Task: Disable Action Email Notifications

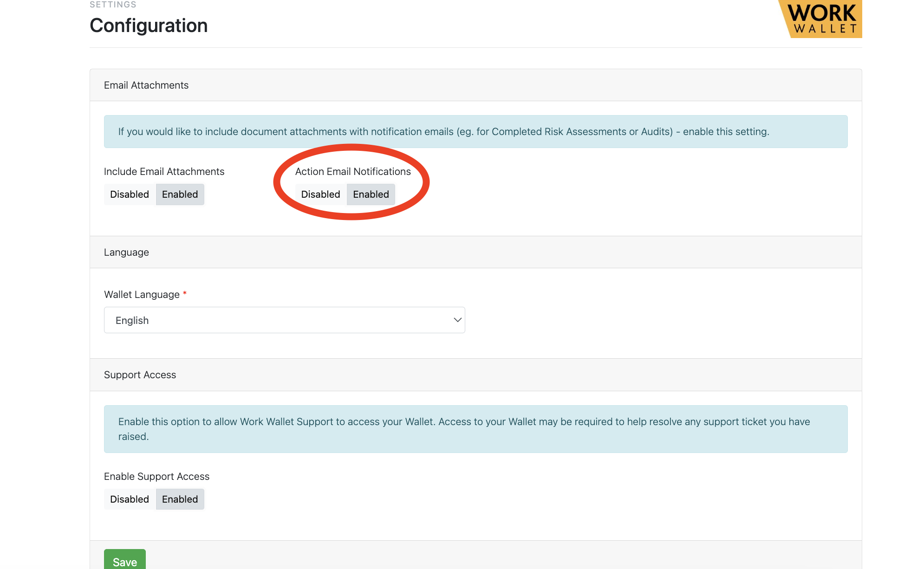Action: (321, 194)
